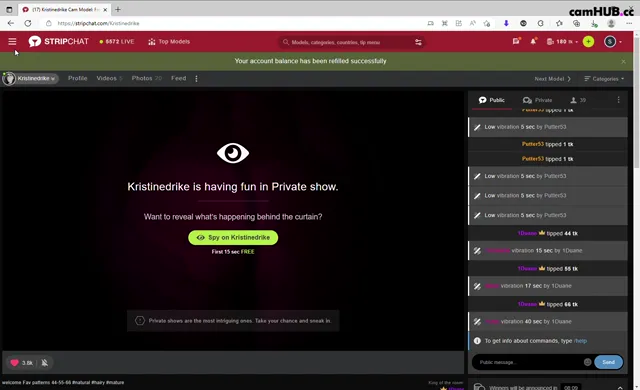
Task: Add tokens with green plus button
Action: click(x=588, y=42)
